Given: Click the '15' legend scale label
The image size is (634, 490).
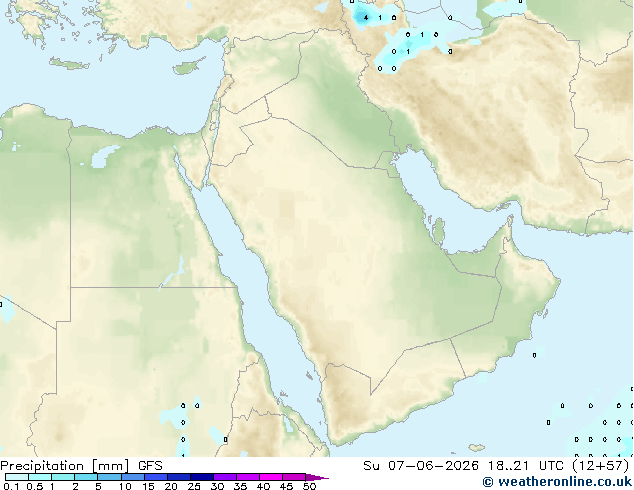Looking at the screenshot, I should pyautogui.click(x=148, y=486).
